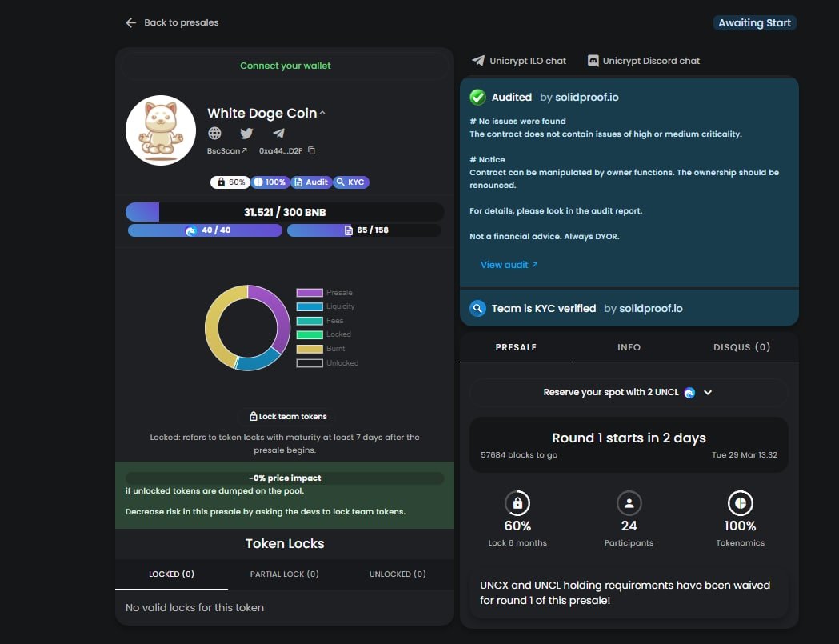This screenshot has width=839, height=644.
Task: Click the KYC badge
Action: pyautogui.click(x=350, y=182)
